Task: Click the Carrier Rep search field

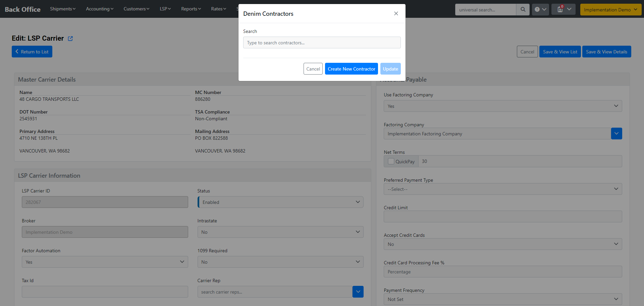Action: [x=275, y=292]
